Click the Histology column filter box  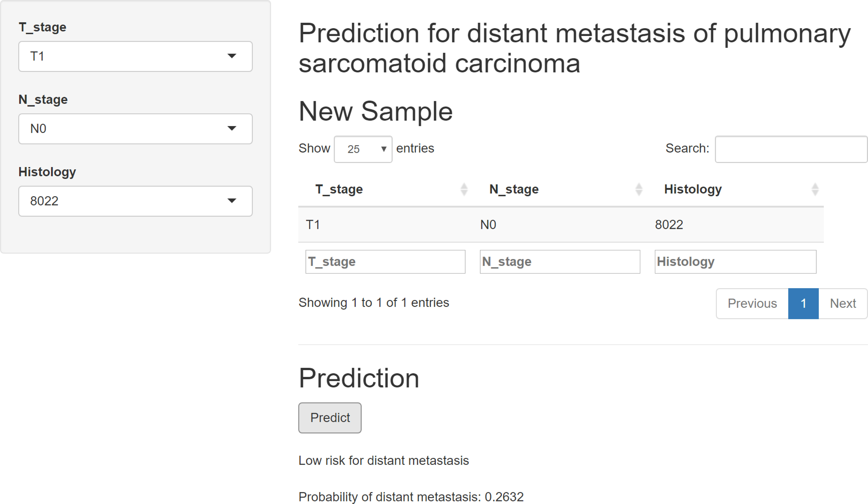(735, 262)
